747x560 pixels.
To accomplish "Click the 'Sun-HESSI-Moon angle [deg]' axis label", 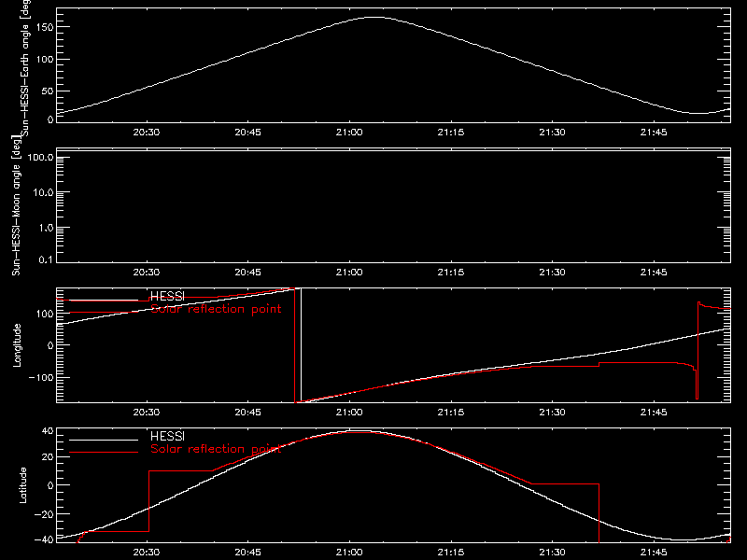I will pyautogui.click(x=16, y=205).
